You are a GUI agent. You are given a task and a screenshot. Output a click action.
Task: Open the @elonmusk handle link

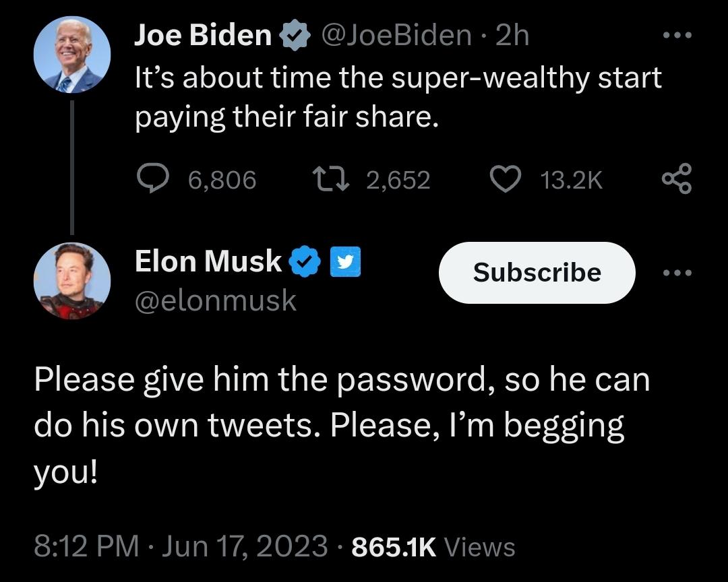[x=216, y=300]
